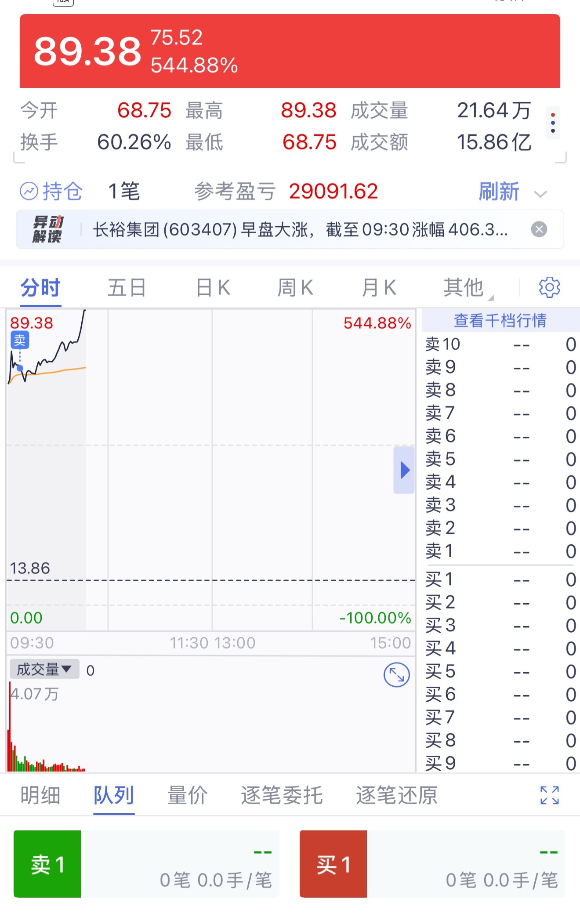Switch to the 日K tab
This screenshot has height=924, width=580.
213,288
